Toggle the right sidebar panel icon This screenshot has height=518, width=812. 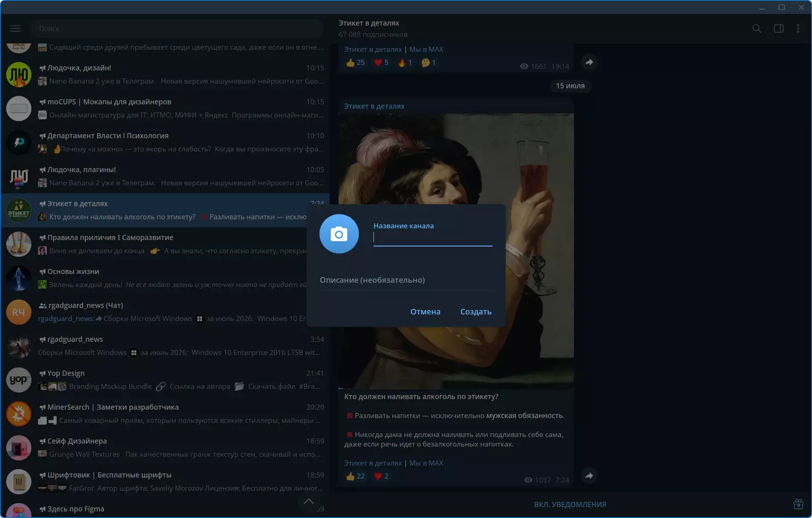click(x=778, y=28)
